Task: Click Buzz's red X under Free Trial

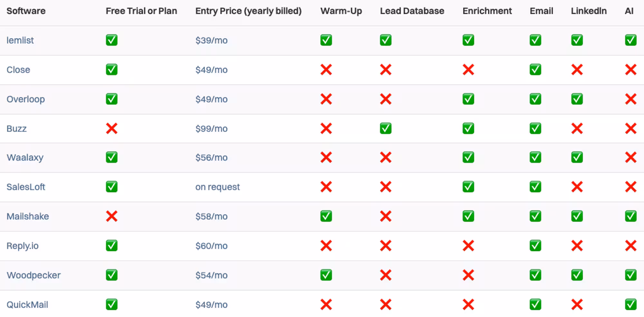Action: tap(111, 129)
